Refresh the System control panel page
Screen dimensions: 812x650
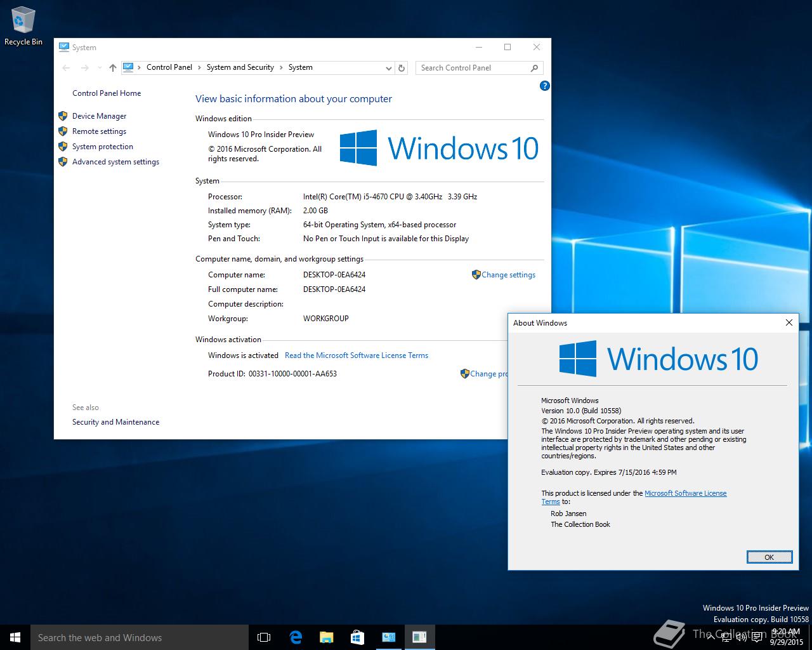click(402, 68)
